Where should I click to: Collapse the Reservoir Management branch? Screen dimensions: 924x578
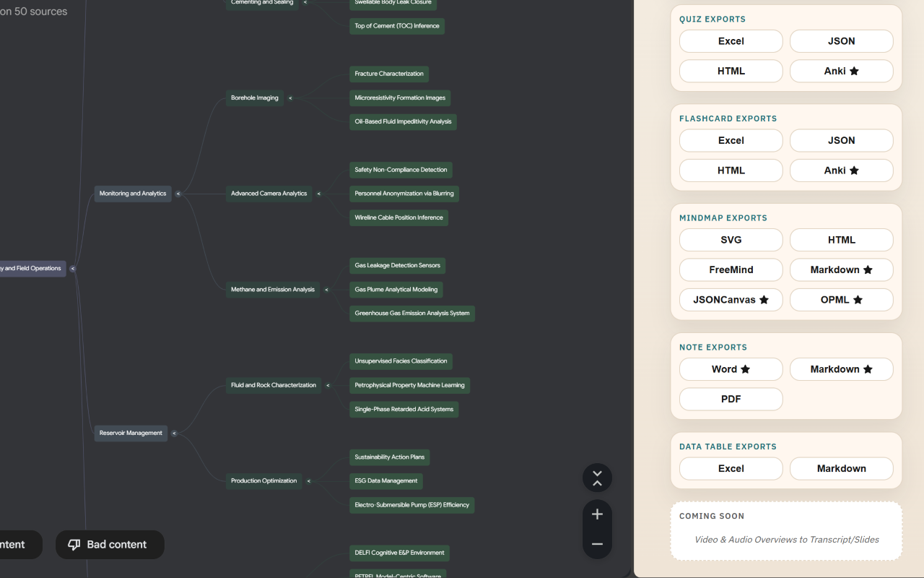(173, 433)
